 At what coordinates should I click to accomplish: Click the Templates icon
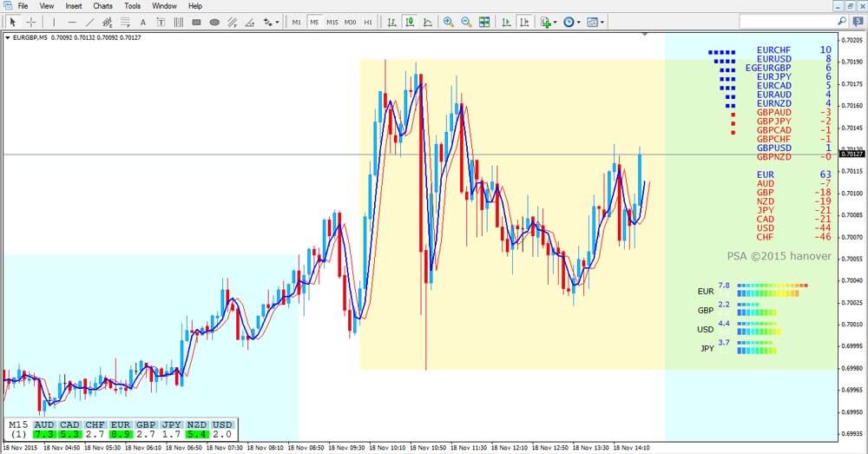coord(592,23)
